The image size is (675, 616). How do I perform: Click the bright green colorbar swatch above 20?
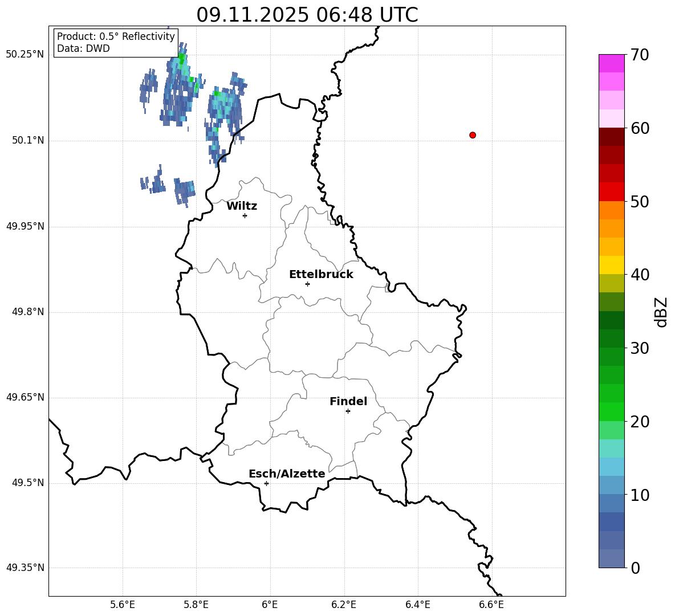click(612, 411)
